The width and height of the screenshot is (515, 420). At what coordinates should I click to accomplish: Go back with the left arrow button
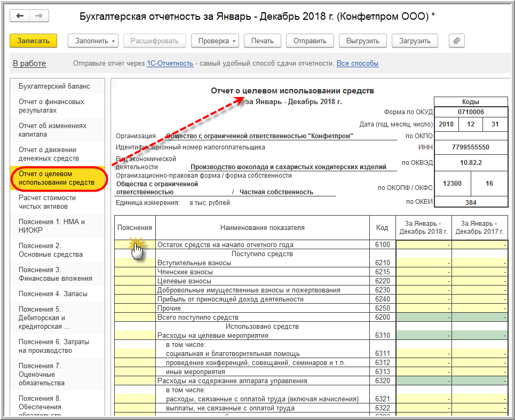pos(20,16)
